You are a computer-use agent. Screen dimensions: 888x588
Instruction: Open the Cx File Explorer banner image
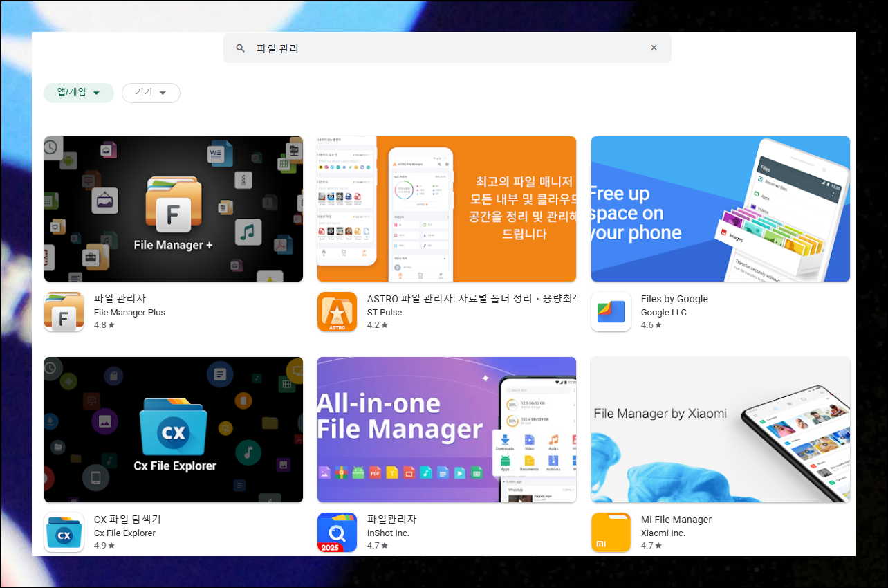pos(174,430)
